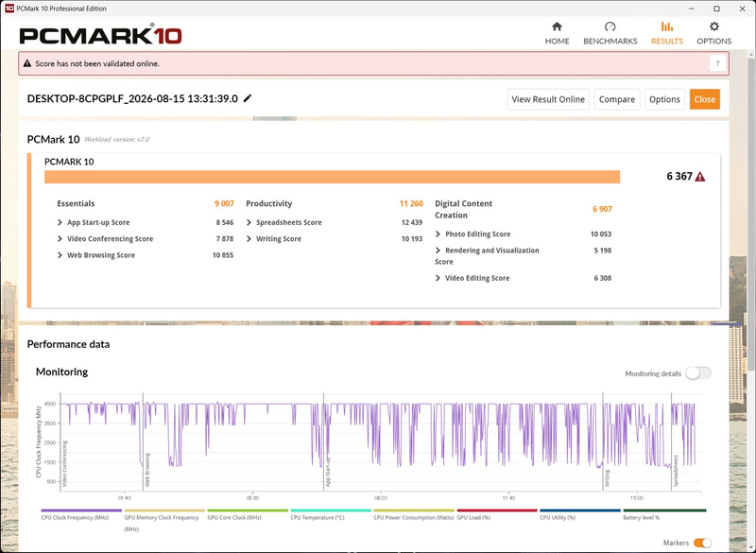Toggle GPU Memory Clock Frequency legend swatch
Screen dimensions: 756x553
click(x=164, y=510)
